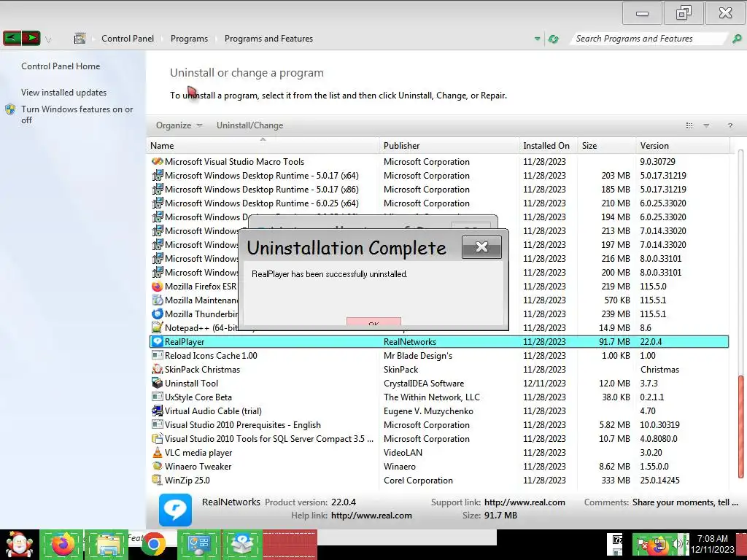Sort by the Version column header
Viewport: 747px width, 560px height.
pos(682,146)
